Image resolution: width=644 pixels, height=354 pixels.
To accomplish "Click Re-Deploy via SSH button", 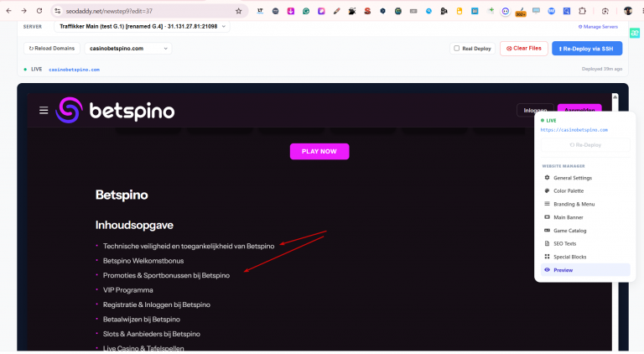I will coord(587,48).
